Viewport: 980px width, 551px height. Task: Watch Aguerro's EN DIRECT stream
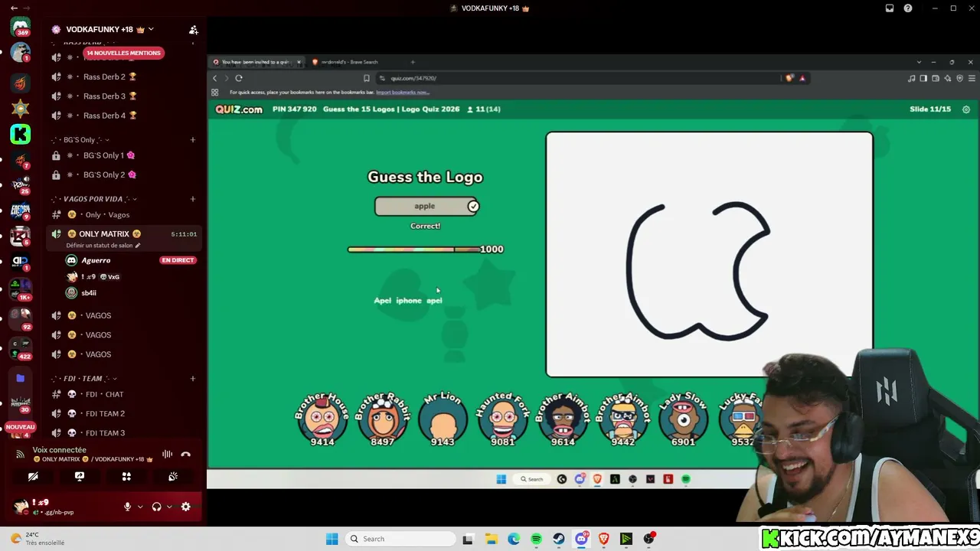point(178,260)
